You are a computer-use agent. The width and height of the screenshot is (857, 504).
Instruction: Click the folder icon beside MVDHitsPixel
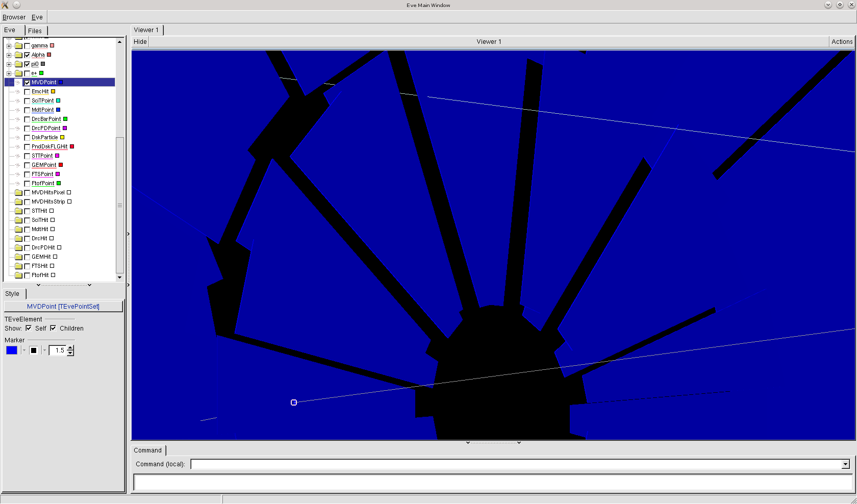coord(19,192)
